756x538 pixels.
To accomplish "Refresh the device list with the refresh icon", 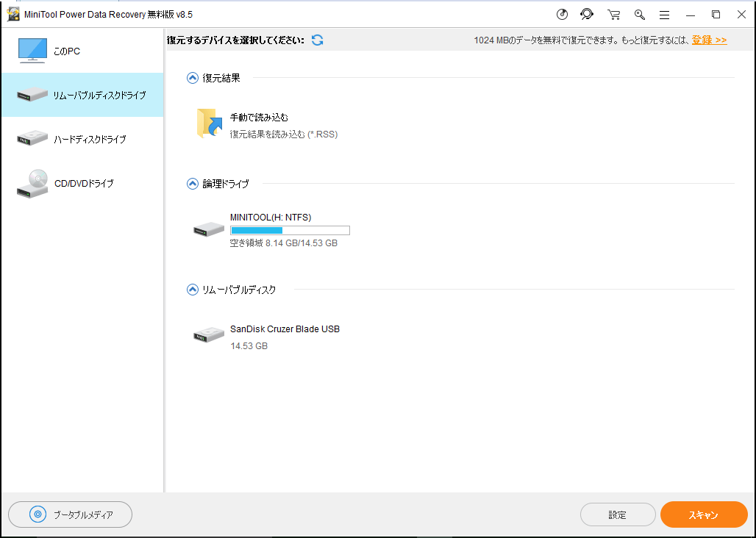I will [x=317, y=40].
